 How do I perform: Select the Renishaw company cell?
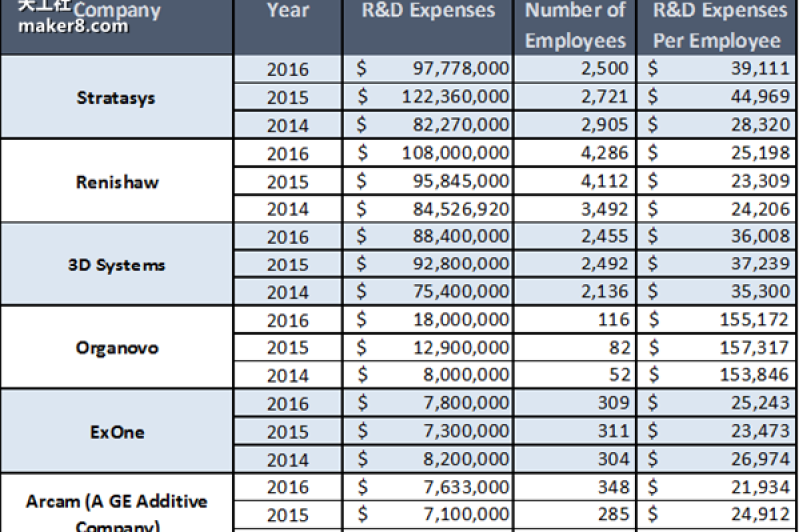116,181
